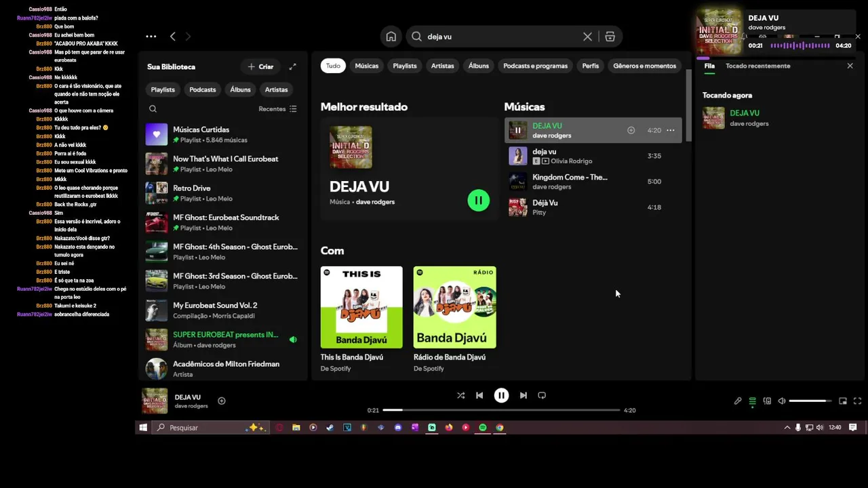Open more options for the DEJA VU song row
This screenshot has height=488, width=868.
pyautogui.click(x=670, y=130)
